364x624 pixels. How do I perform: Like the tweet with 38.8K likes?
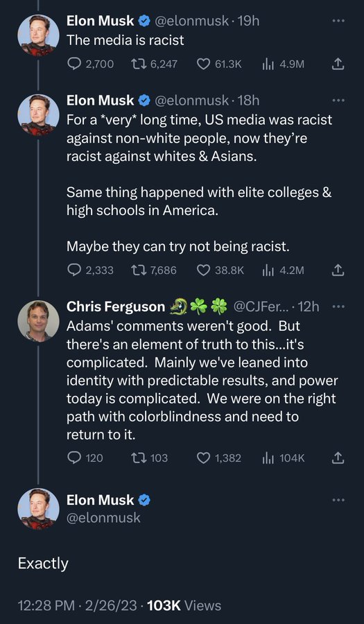pos(220,270)
